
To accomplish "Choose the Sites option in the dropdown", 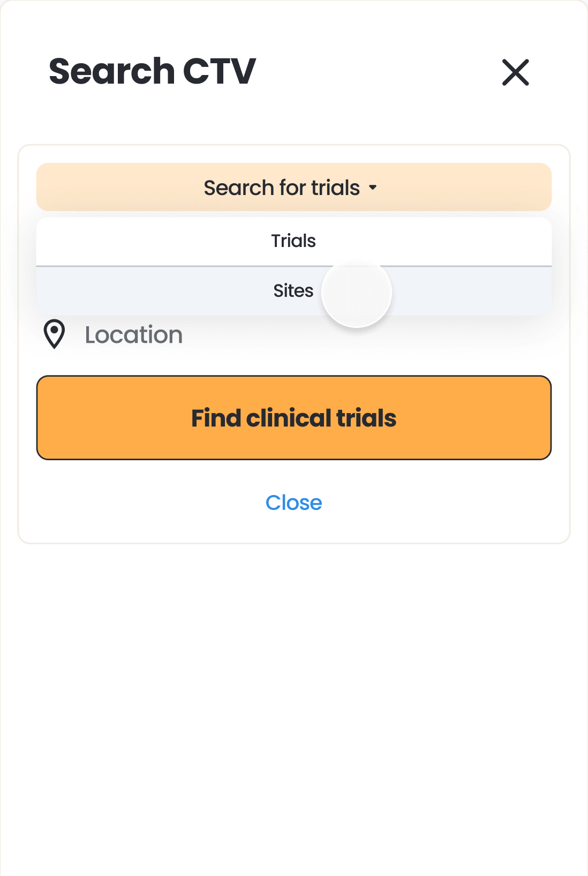I will (x=293, y=291).
